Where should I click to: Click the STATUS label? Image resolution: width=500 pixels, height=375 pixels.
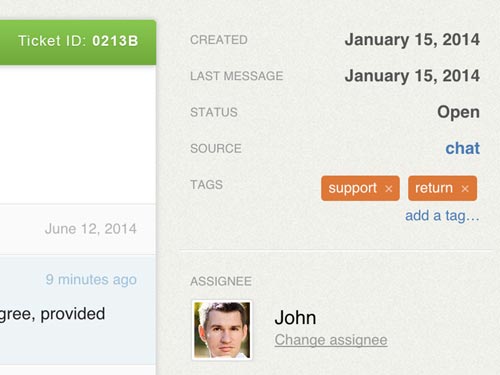tap(214, 112)
